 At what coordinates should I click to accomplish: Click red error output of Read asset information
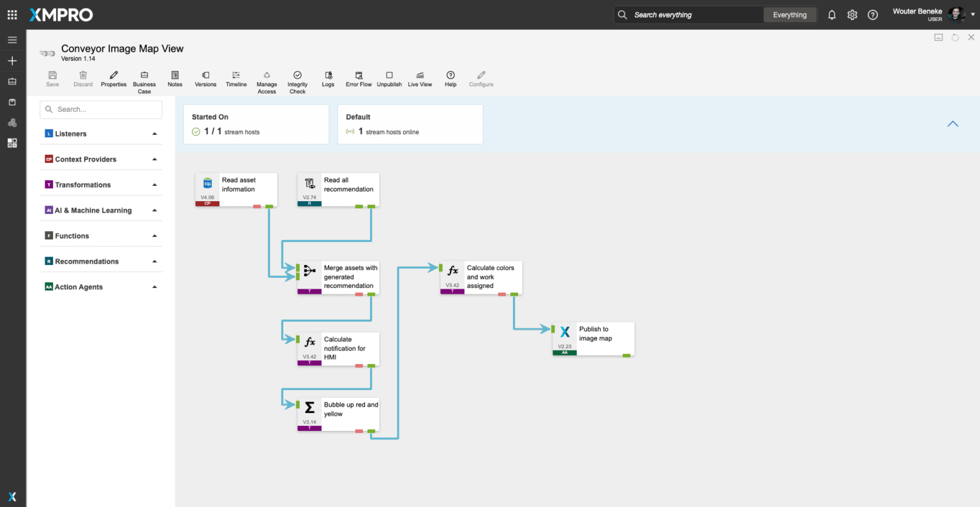point(256,206)
